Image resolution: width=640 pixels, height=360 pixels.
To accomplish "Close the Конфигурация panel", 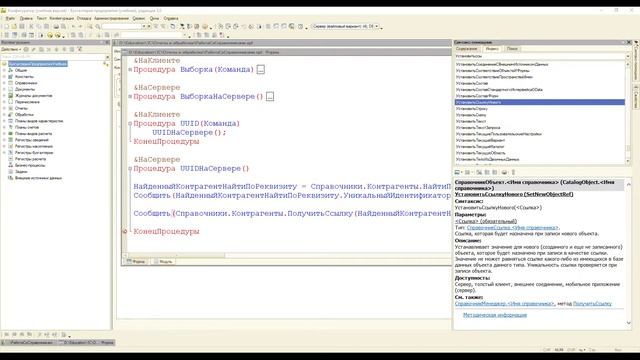I will click(108, 42).
